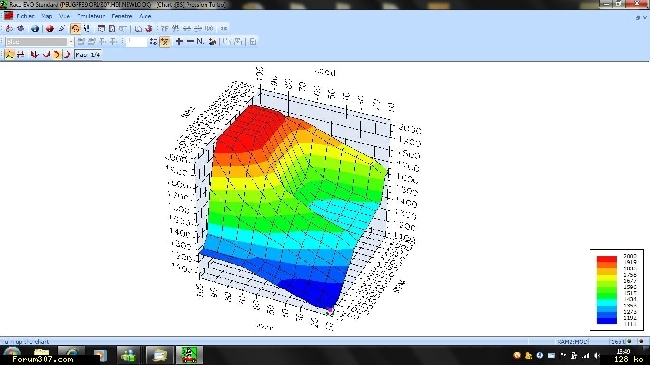This screenshot has width=650, height=365.
Task: Click the red color swatch in legend
Action: click(606, 260)
